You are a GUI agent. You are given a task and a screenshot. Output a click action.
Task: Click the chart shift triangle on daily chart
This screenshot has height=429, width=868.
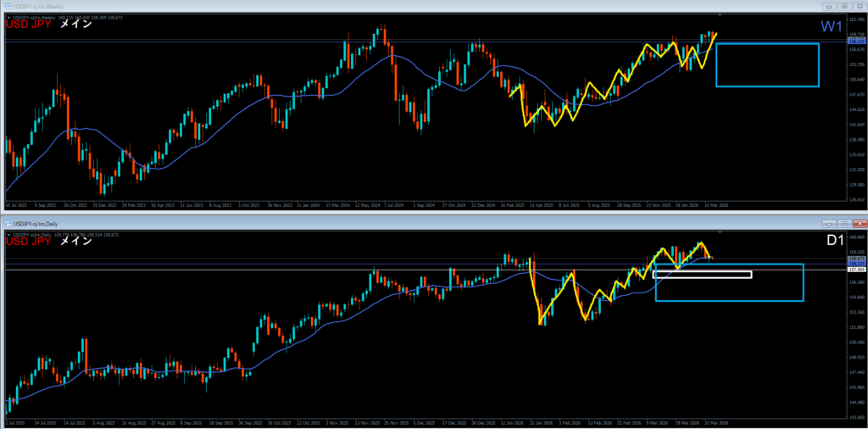coord(720,233)
